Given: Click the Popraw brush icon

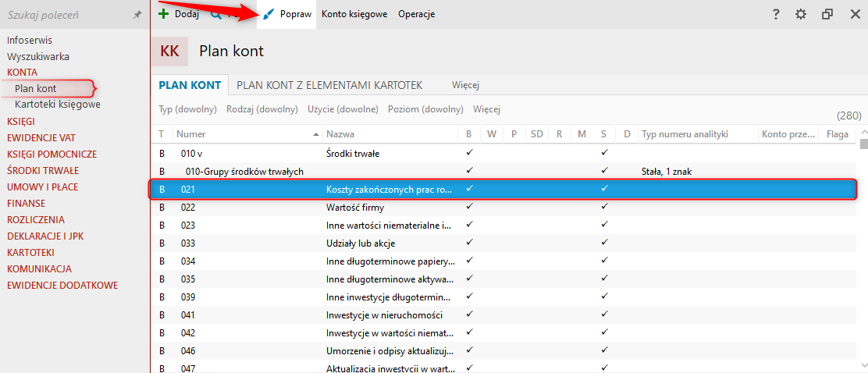Looking at the screenshot, I should click(x=269, y=14).
